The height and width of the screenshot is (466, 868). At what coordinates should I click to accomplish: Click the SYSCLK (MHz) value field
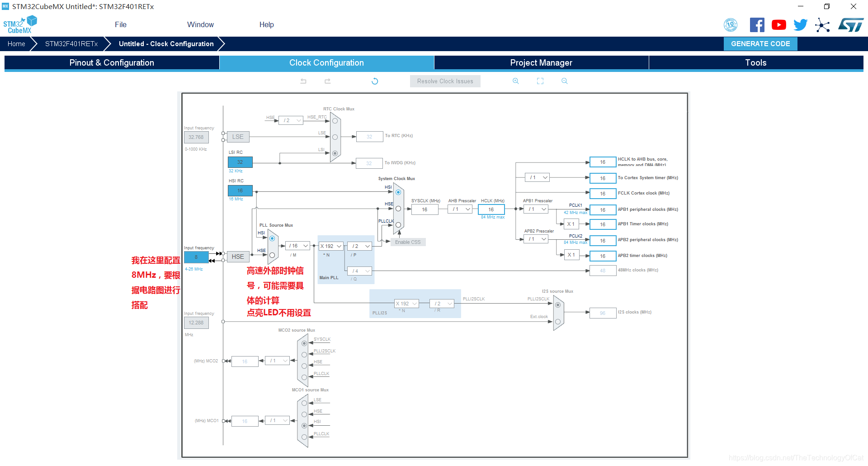[x=425, y=209]
